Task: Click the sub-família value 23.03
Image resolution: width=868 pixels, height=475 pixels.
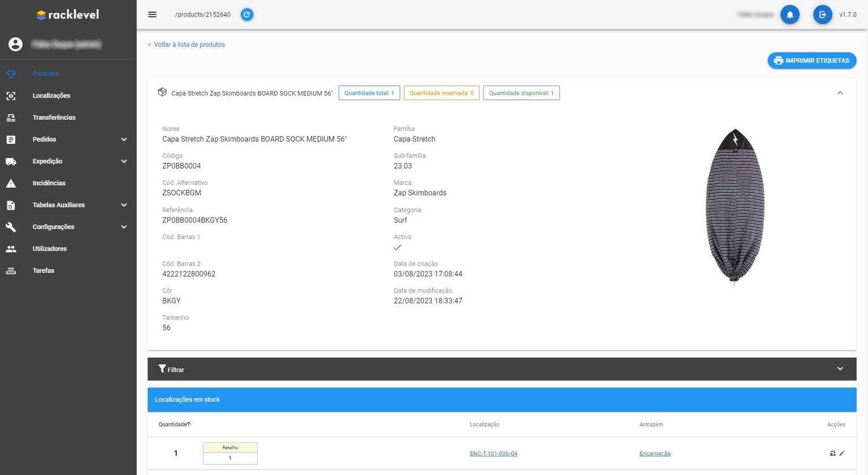Action: [x=403, y=166]
